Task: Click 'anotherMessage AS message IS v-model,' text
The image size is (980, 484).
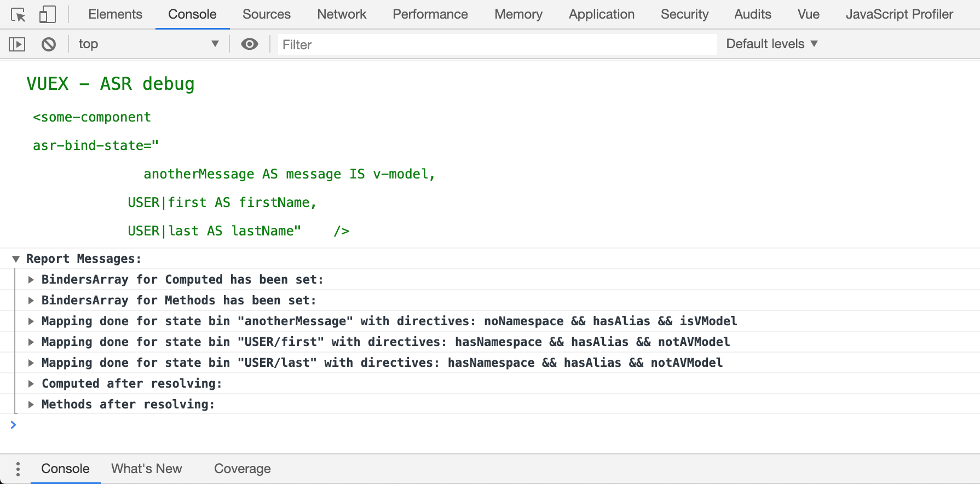Action: [289, 174]
